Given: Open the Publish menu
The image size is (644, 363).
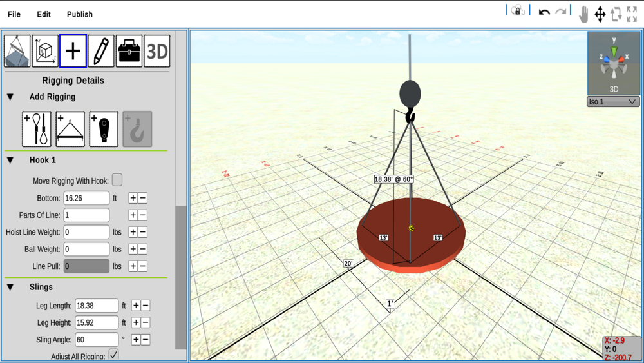Looking at the screenshot, I should coord(80,14).
